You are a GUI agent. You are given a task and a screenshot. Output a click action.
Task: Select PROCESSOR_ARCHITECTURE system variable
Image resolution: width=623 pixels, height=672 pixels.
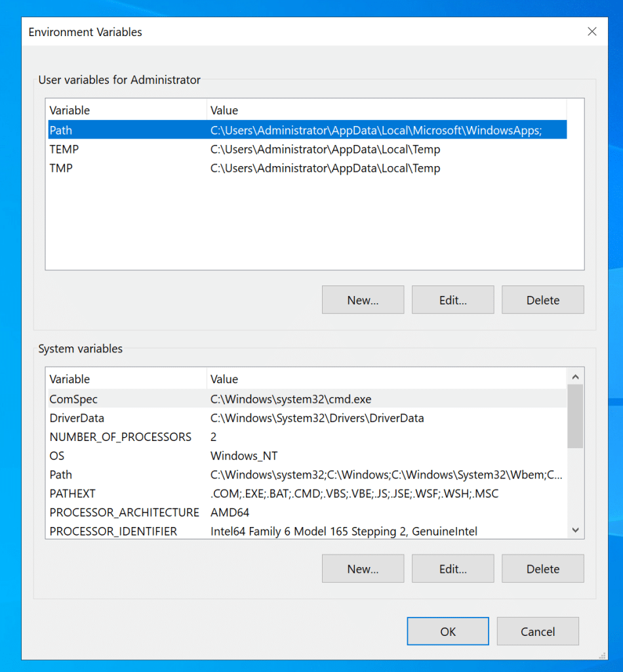point(124,513)
